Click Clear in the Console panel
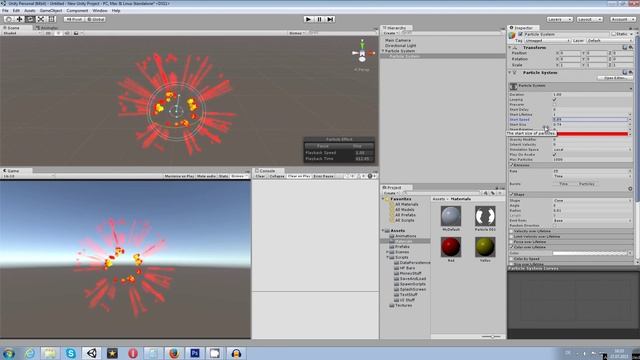640x360 pixels. (x=260, y=176)
